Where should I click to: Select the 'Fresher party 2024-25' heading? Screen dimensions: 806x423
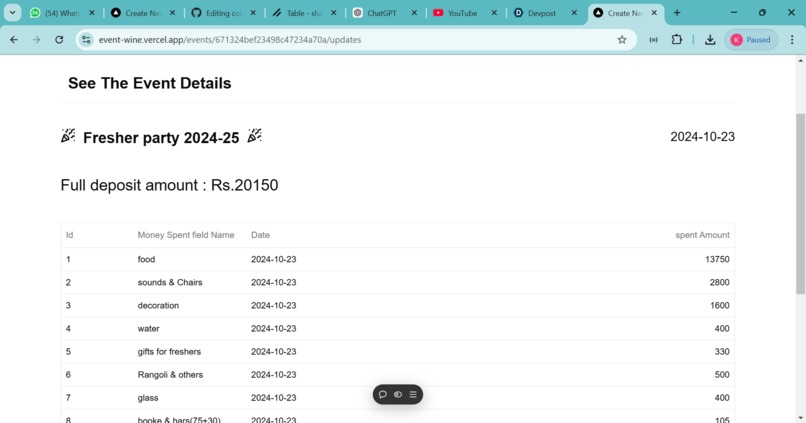[x=161, y=138]
